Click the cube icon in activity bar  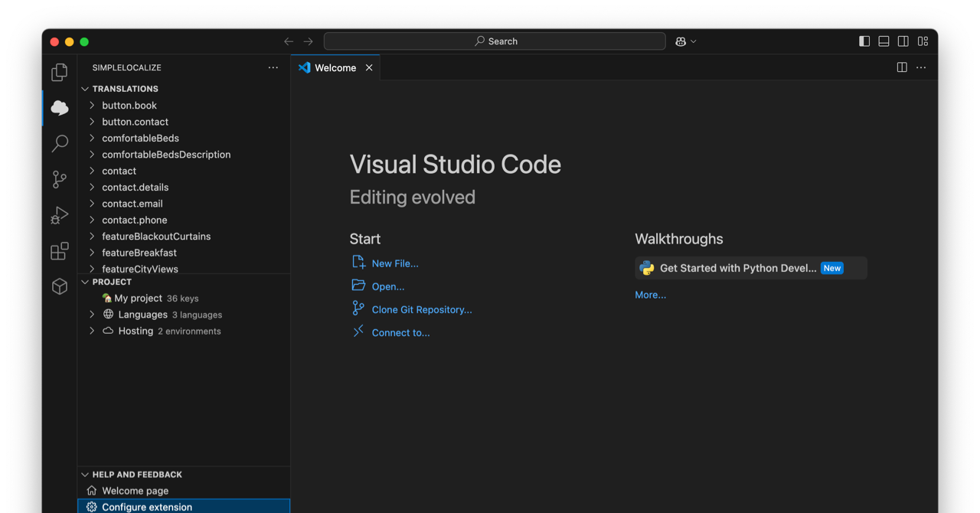60,286
